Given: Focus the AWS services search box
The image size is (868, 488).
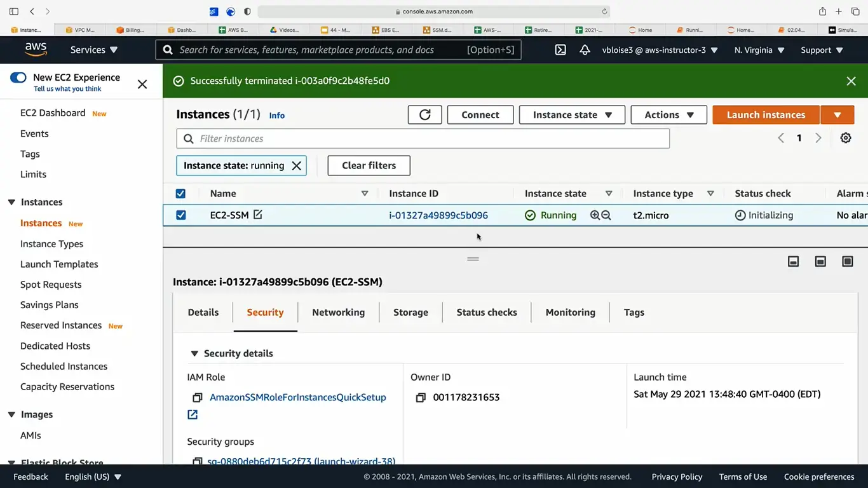Looking at the screenshot, I should coord(338,50).
